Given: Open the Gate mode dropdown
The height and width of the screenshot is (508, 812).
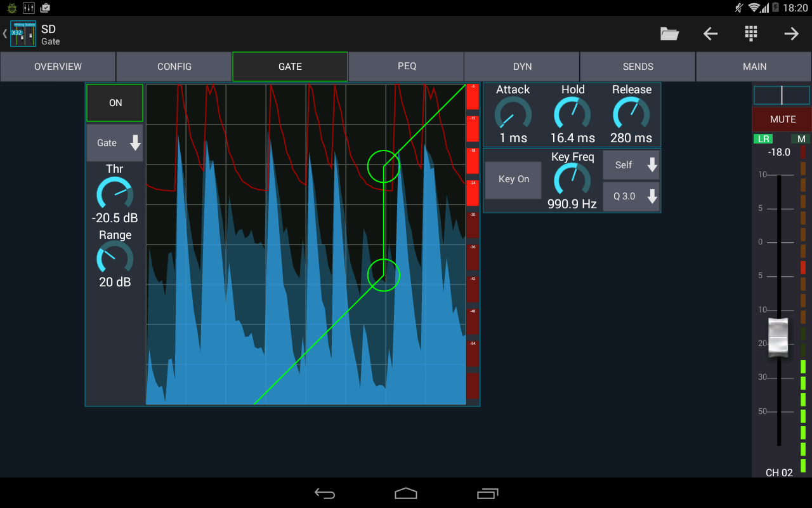Looking at the screenshot, I should [115, 143].
